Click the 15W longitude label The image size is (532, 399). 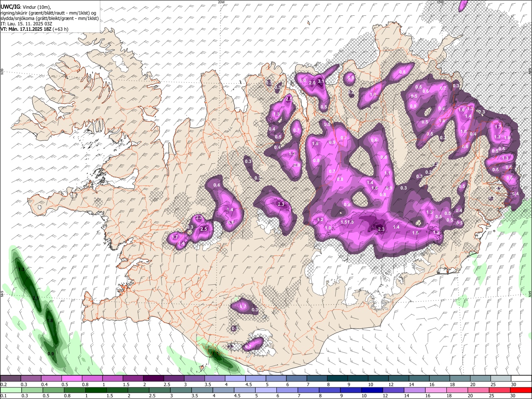coord(440,2)
